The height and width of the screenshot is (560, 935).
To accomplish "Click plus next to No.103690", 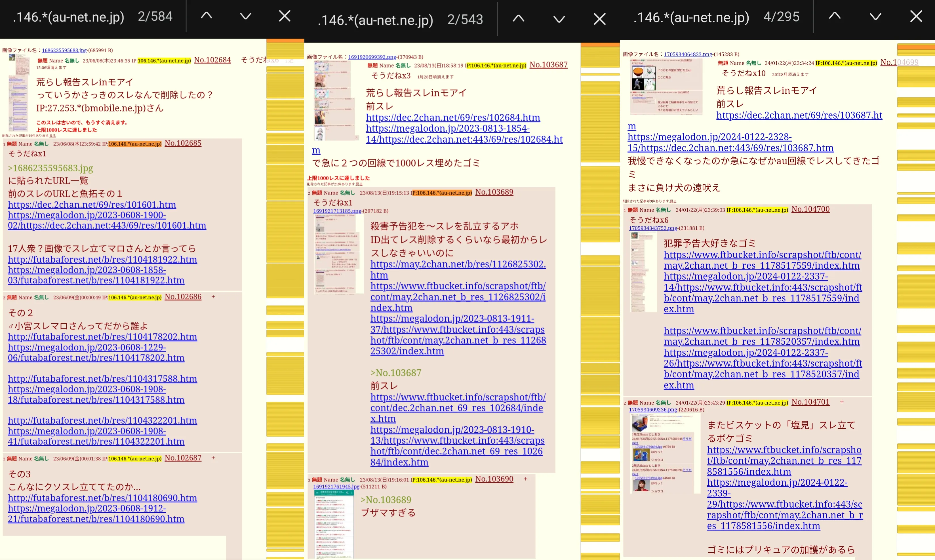I will (x=525, y=479).
